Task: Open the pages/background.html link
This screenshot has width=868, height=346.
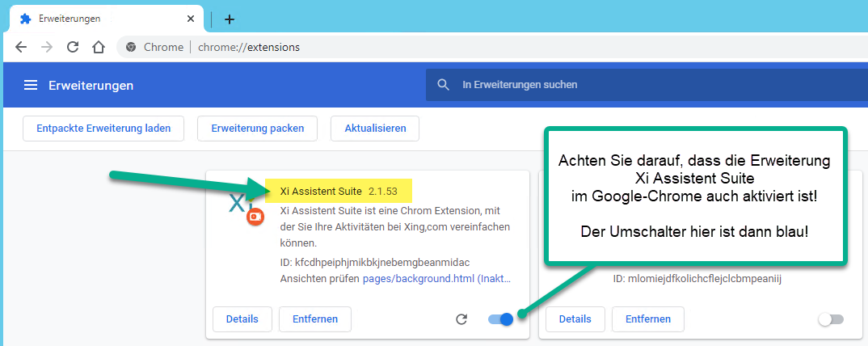Action: (436, 278)
